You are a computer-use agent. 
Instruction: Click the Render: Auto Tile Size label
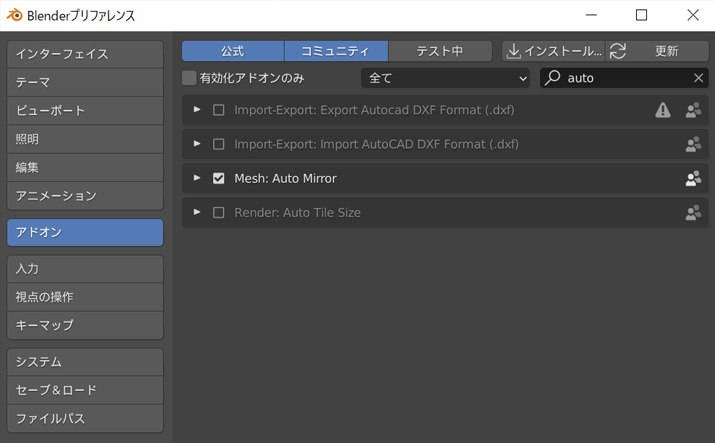297,212
